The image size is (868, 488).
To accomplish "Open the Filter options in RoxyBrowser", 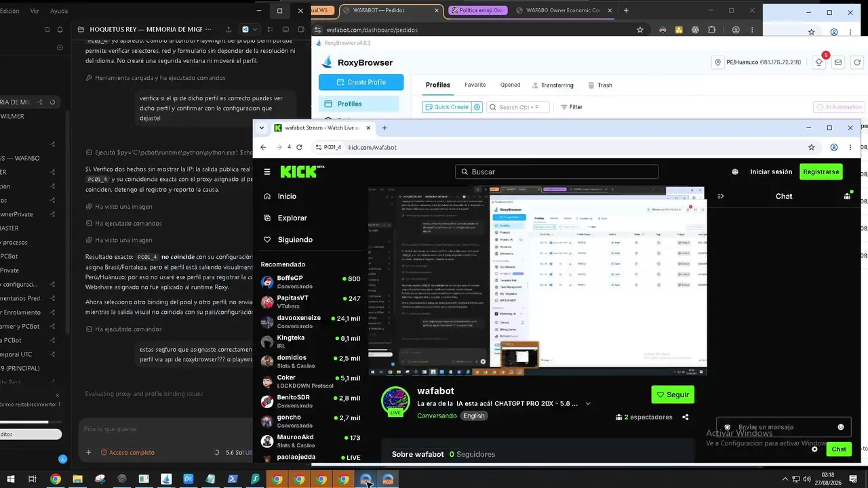I will [572, 107].
